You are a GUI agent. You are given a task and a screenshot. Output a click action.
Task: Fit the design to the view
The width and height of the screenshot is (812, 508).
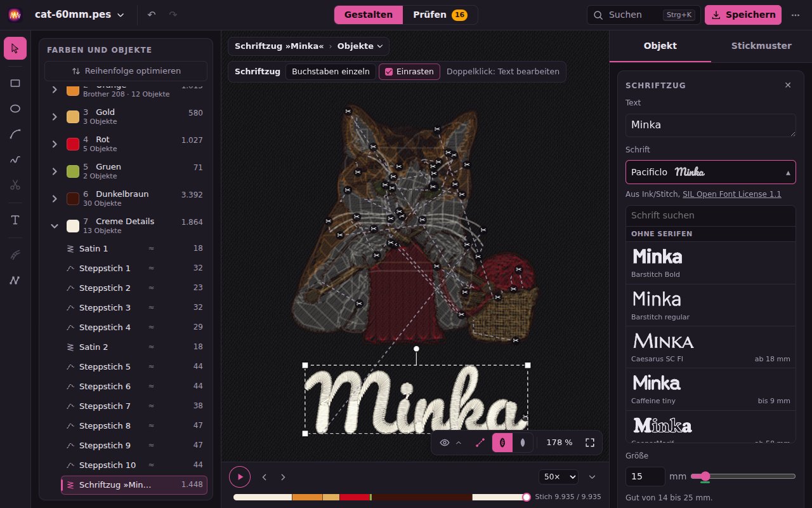pos(590,443)
